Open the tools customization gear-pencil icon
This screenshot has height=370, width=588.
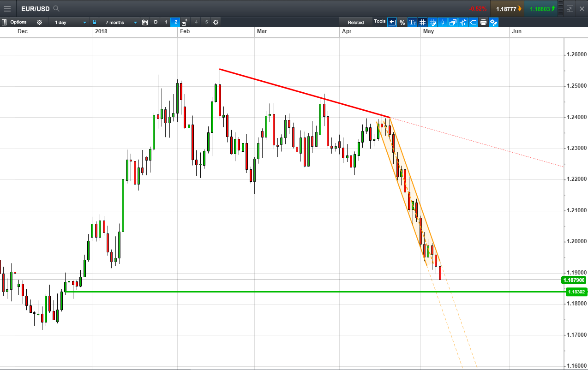[493, 22]
